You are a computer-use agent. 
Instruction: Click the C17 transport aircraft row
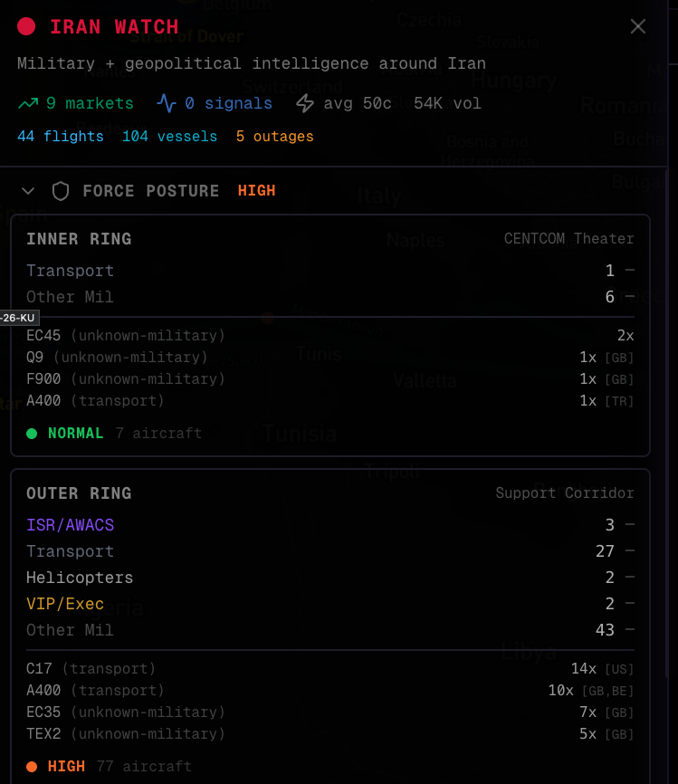click(330, 669)
